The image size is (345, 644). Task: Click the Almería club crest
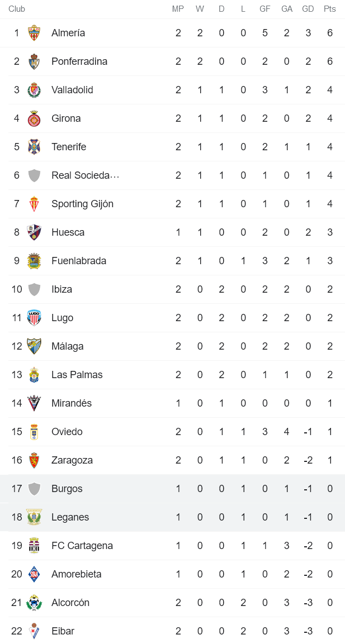(35, 32)
